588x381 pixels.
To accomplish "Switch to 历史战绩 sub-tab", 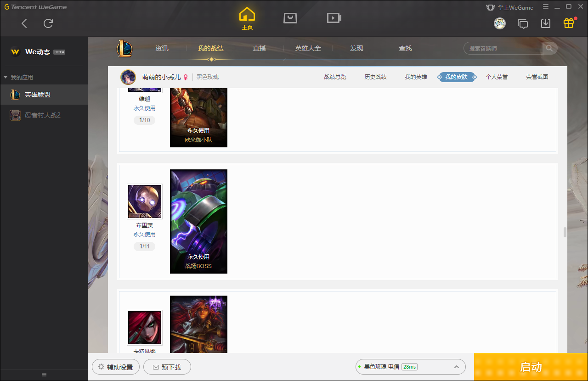I will point(375,77).
